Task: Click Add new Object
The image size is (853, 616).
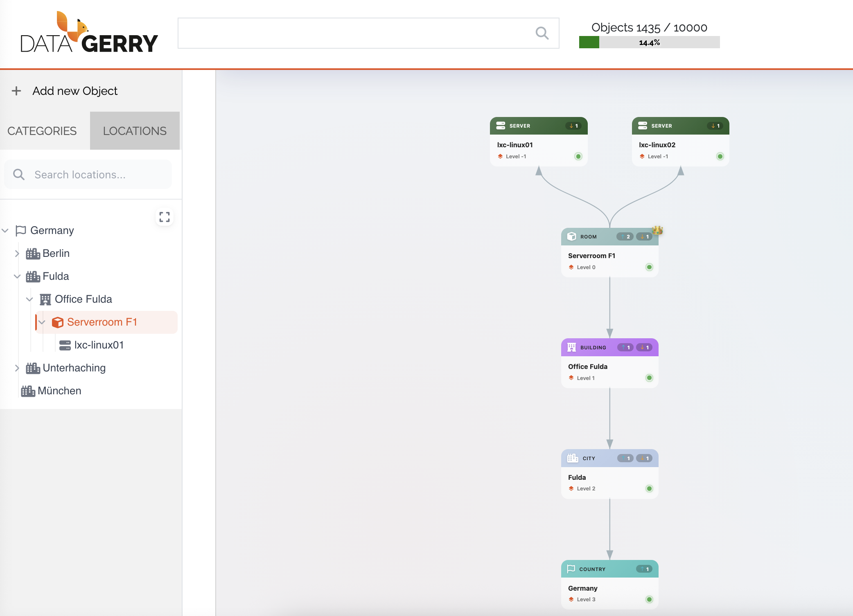Action: [75, 91]
